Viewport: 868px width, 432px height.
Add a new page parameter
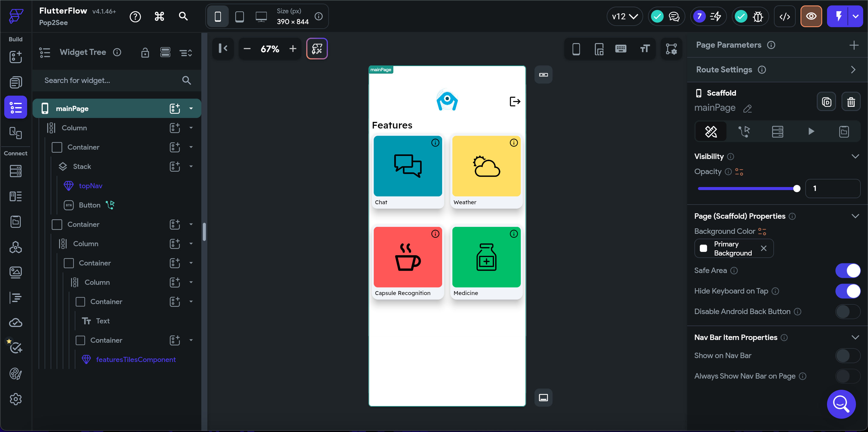click(x=854, y=45)
